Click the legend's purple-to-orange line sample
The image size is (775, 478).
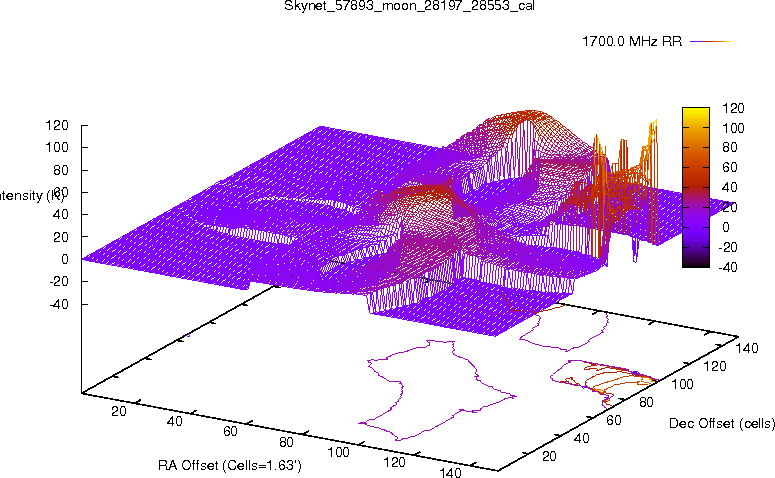(x=710, y=42)
